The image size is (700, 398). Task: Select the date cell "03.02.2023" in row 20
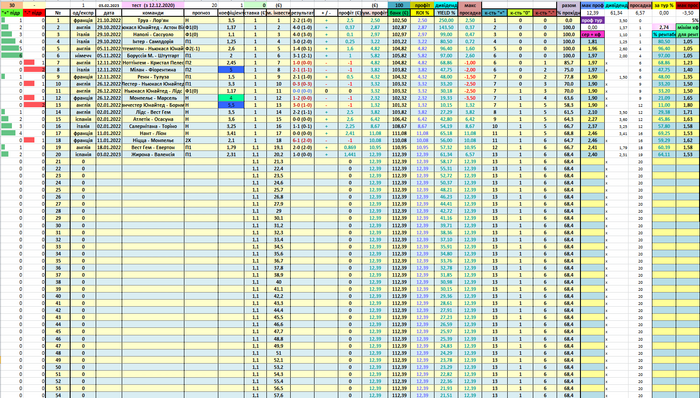point(108,154)
